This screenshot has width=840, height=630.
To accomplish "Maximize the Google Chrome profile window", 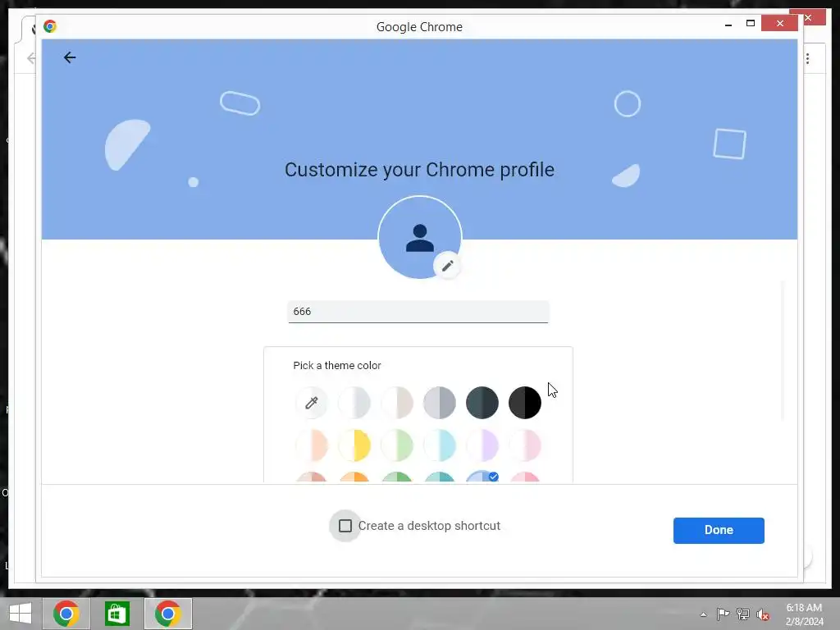I will (x=751, y=23).
